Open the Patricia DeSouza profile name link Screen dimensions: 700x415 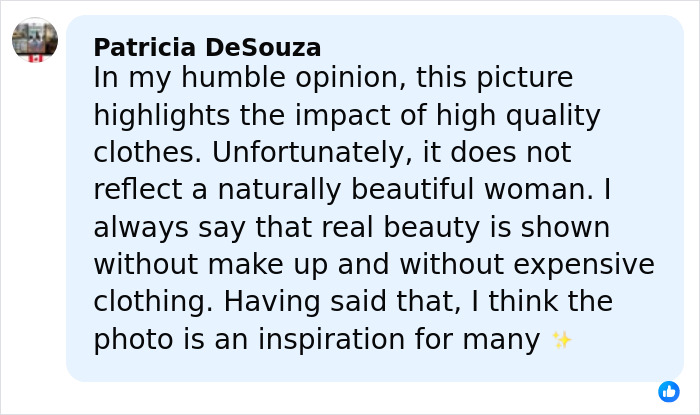(x=207, y=47)
